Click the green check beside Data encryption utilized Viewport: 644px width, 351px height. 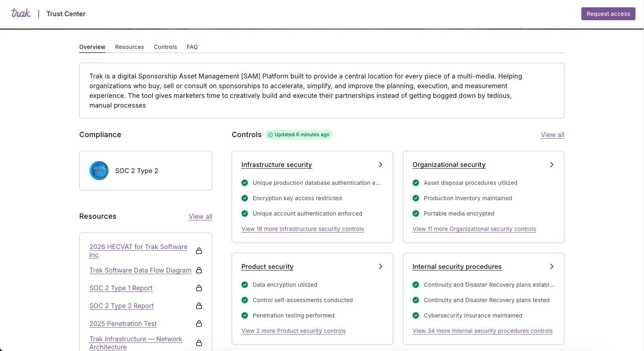245,285
